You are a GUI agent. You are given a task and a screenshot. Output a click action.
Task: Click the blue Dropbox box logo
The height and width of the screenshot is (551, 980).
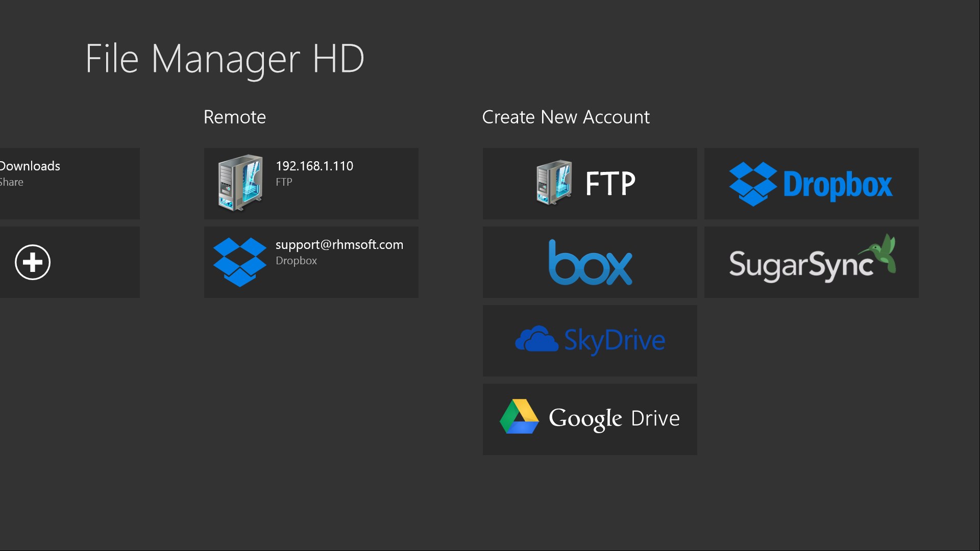[753, 184]
